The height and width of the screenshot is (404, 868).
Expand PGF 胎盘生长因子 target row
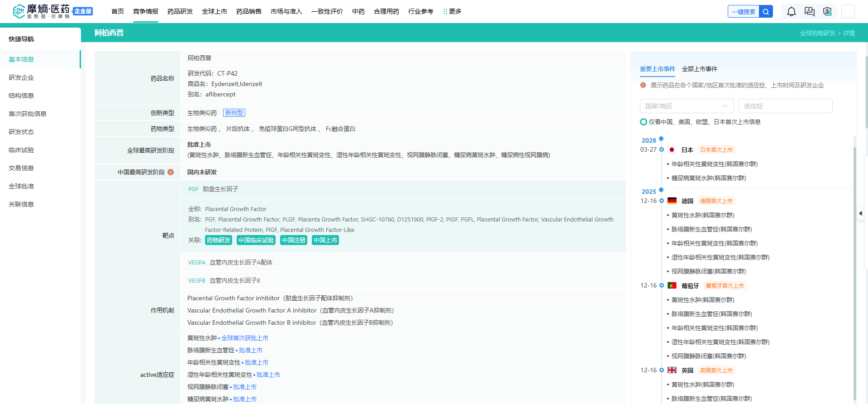pyautogui.click(x=403, y=189)
